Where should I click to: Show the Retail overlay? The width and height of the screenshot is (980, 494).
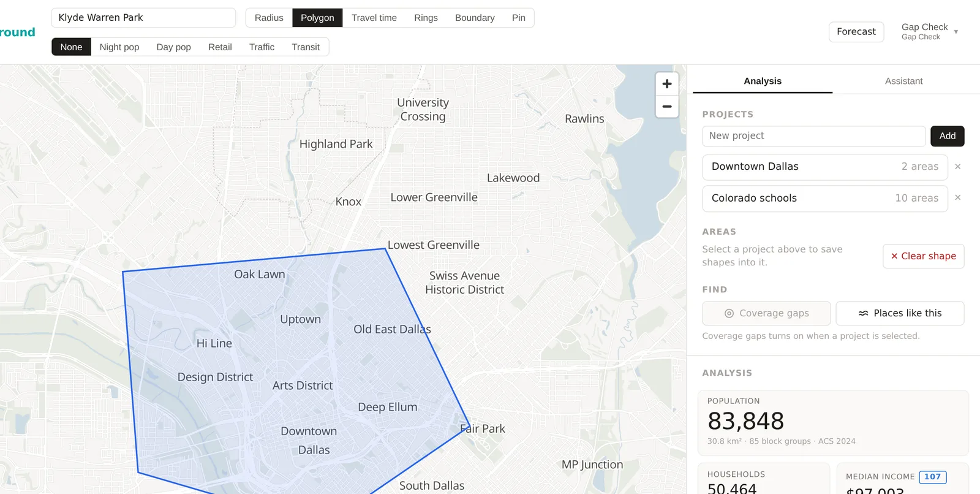220,47
